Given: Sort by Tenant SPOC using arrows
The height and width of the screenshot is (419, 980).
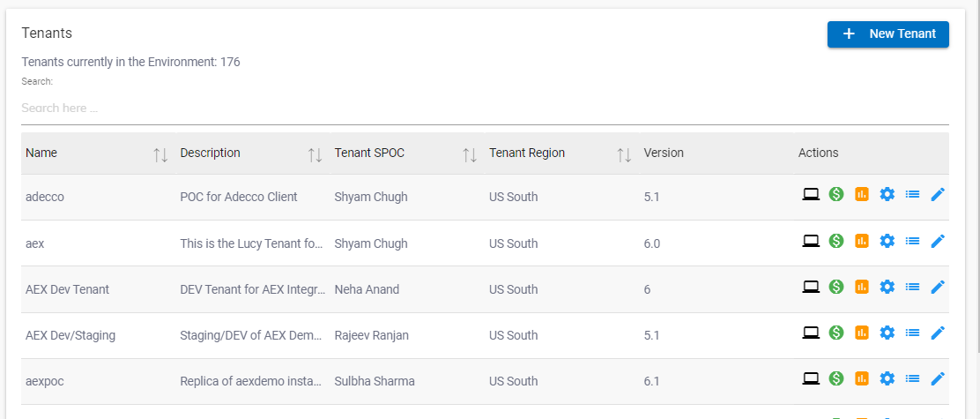Looking at the screenshot, I should tap(470, 154).
